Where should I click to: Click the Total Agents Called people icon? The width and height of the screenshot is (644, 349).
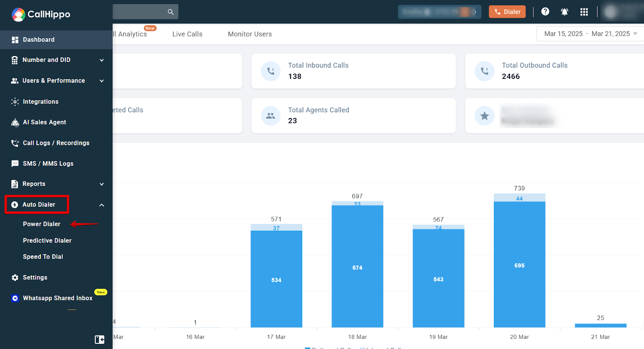point(270,116)
